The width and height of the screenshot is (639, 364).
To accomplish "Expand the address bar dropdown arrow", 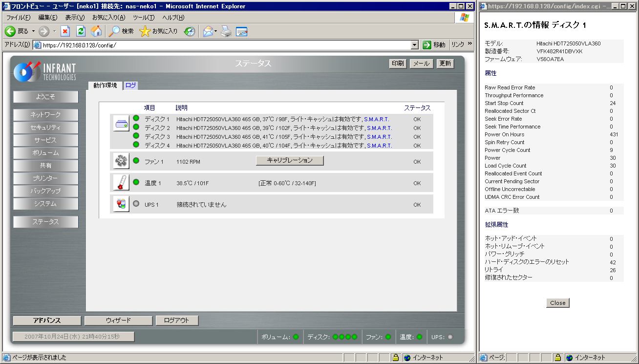I will click(x=415, y=45).
